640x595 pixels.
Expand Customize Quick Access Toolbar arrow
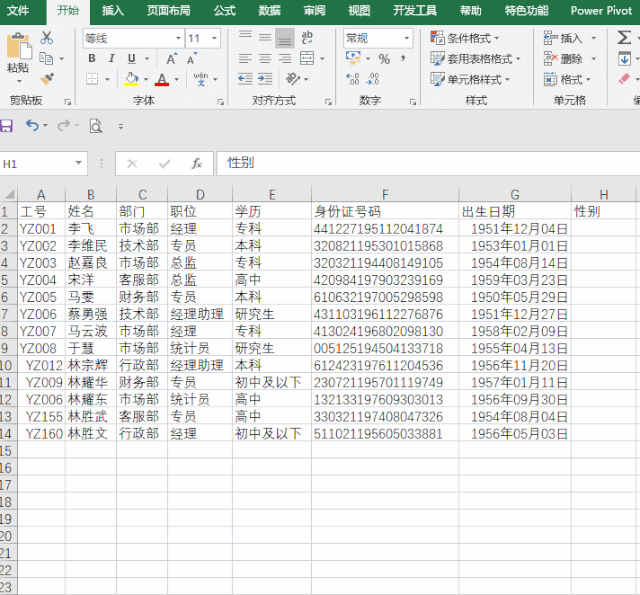[x=121, y=126]
